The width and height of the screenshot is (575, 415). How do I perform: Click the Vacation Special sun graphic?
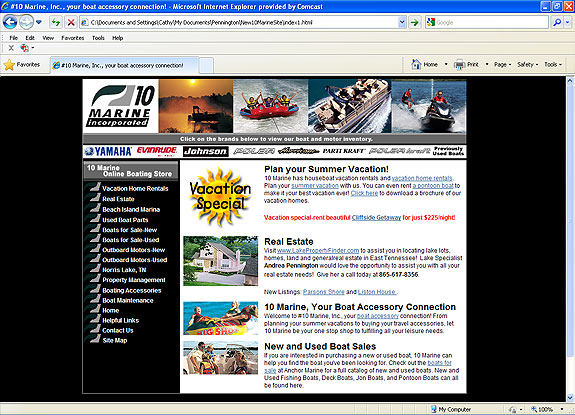(x=220, y=197)
